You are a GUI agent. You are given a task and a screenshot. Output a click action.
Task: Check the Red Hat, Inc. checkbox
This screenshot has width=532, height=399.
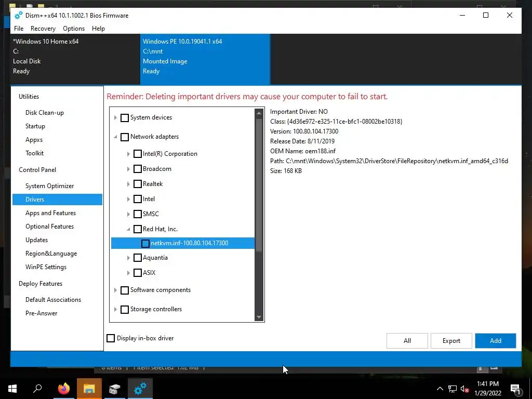(x=137, y=229)
